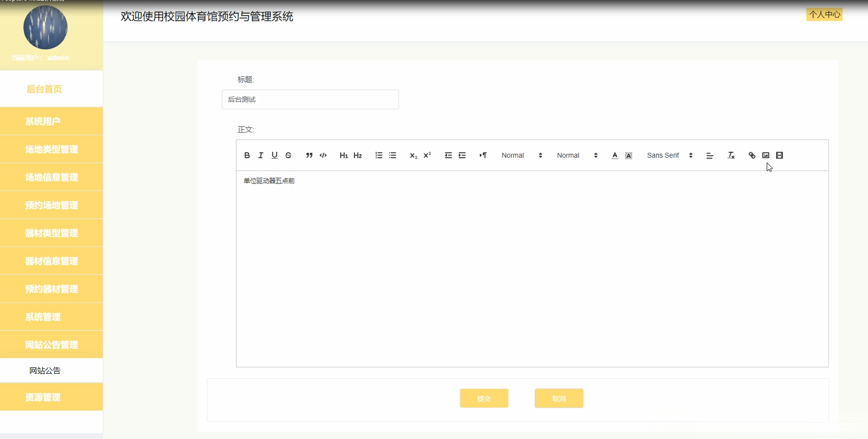Insert a code block

(x=323, y=155)
